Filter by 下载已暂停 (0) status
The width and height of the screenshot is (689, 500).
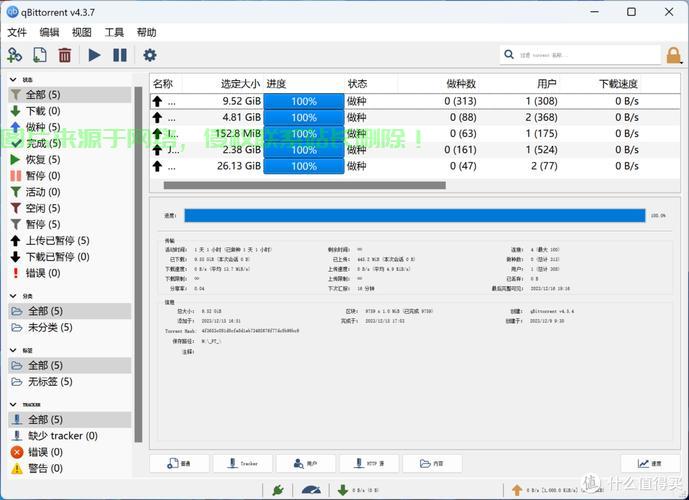coord(69,257)
